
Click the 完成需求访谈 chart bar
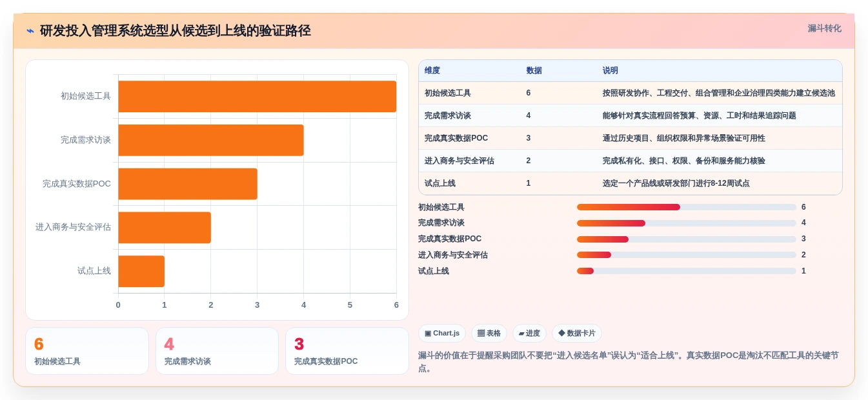[211, 140]
